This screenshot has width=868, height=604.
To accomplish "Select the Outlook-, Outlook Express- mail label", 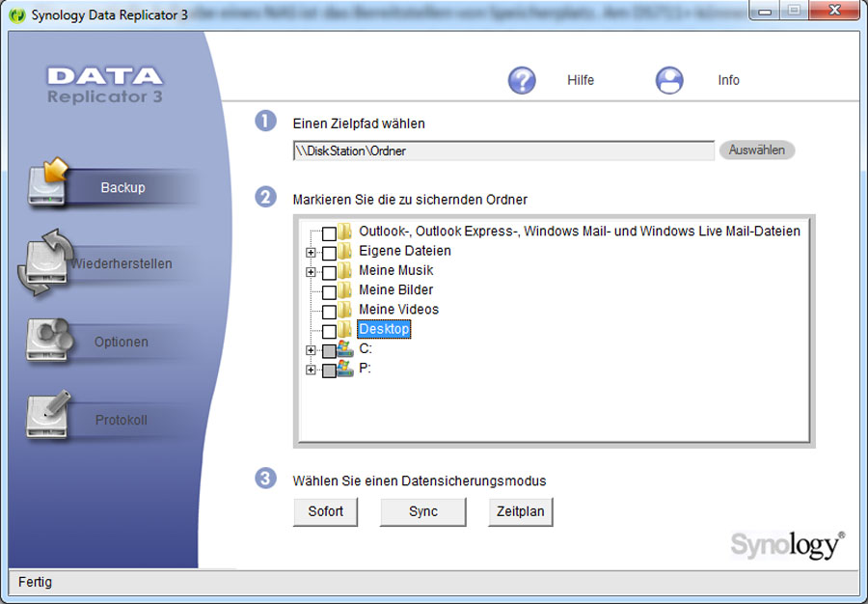I will (580, 231).
